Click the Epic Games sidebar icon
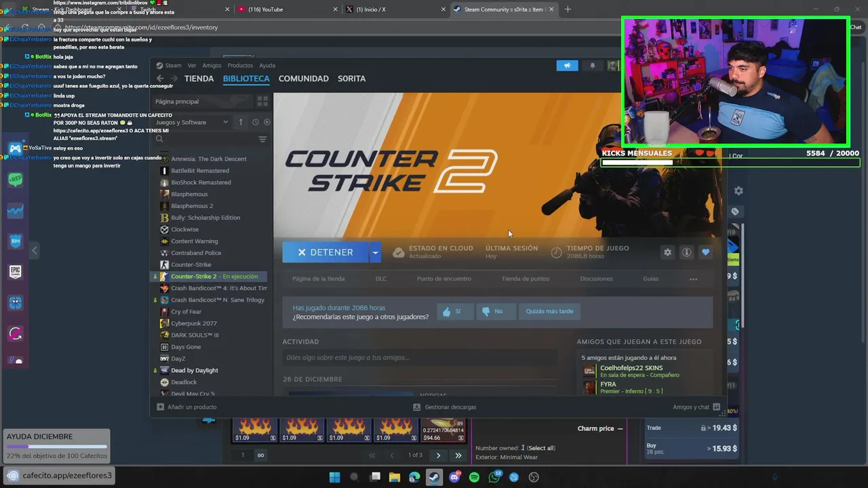The width and height of the screenshot is (868, 488). 15,272
